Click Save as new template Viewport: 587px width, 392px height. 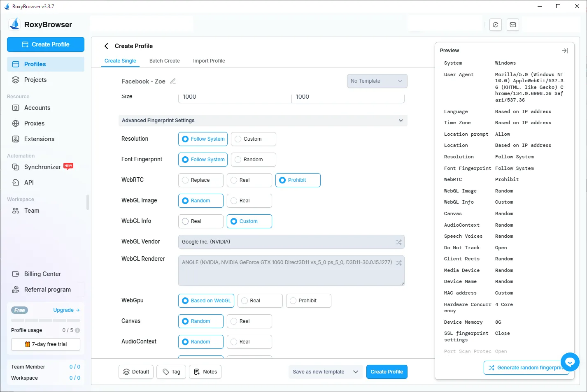coord(319,372)
